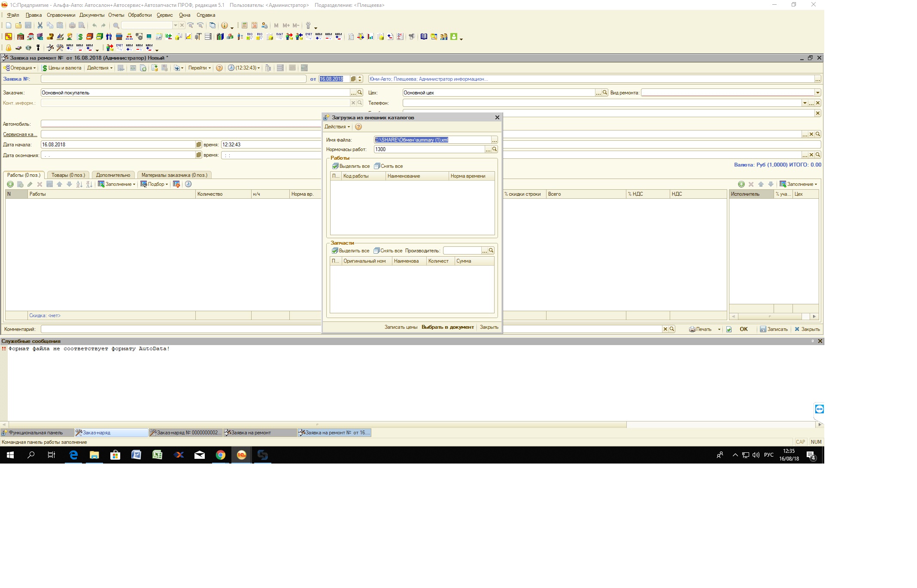917x588 pixels.
Task: Click the Комментарий input field
Action: point(351,329)
